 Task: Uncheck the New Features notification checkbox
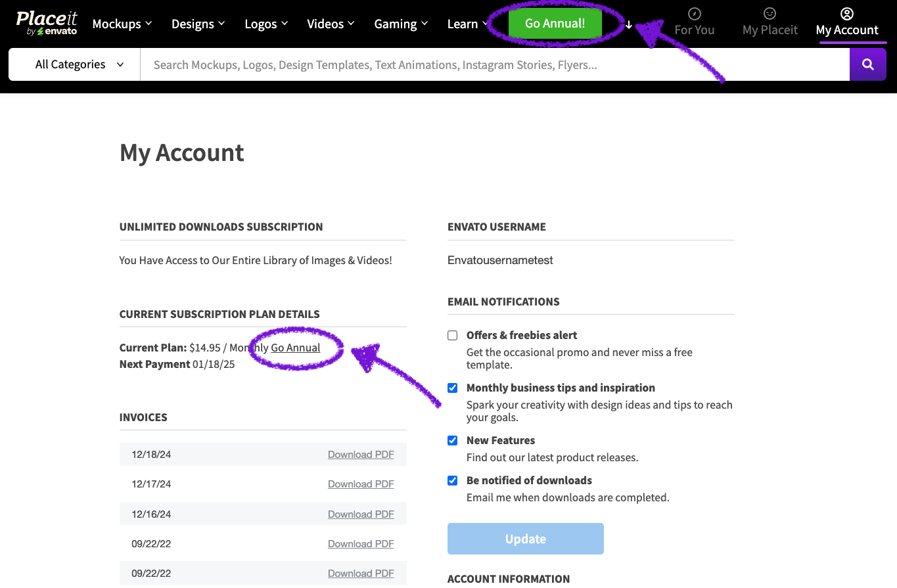pos(453,440)
